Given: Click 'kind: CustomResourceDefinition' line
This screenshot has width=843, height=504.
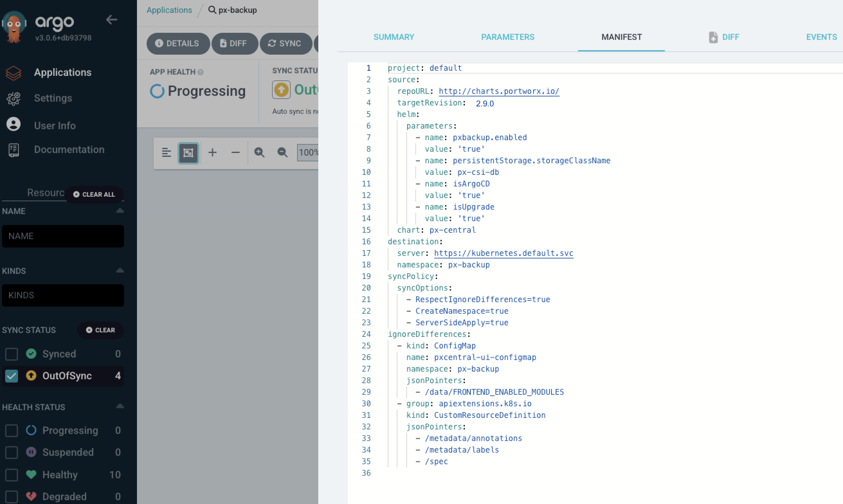Looking at the screenshot, I should point(476,415).
